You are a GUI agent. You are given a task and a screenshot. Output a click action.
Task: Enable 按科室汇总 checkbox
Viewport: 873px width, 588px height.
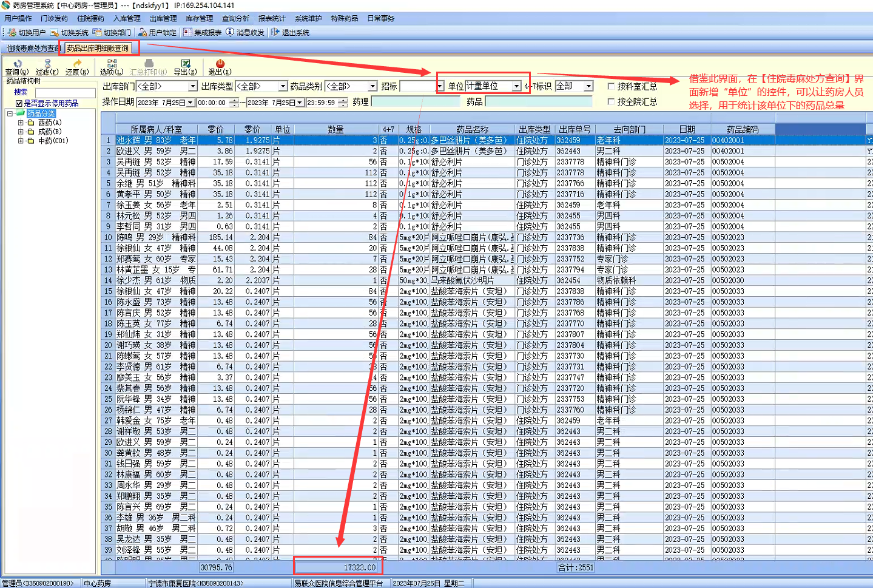click(x=611, y=86)
